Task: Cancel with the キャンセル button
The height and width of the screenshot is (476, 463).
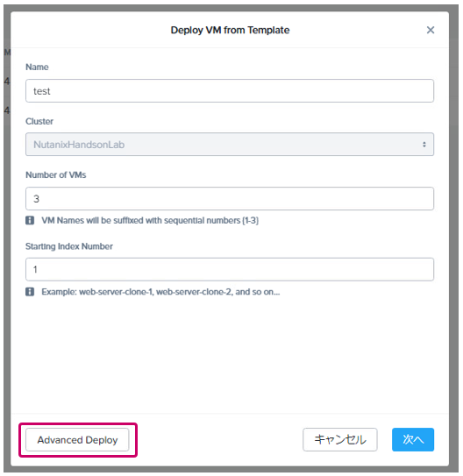Action: 339,439
